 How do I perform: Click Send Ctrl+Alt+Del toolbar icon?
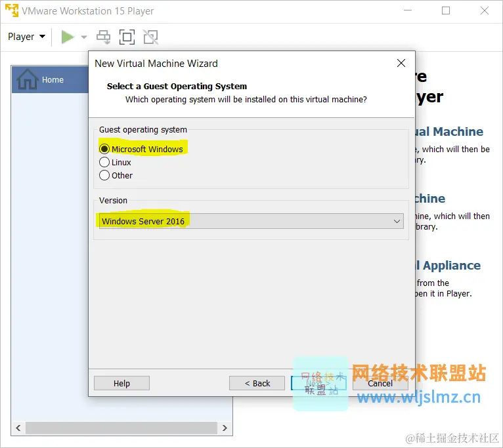pos(103,37)
